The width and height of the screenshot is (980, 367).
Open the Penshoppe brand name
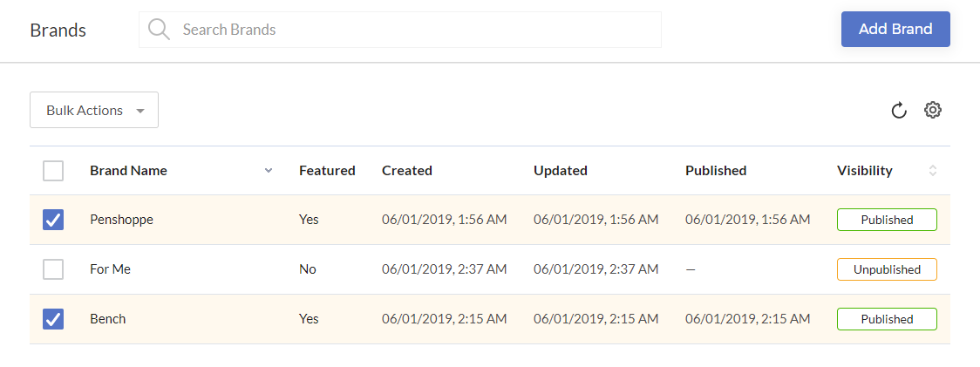coord(121,220)
